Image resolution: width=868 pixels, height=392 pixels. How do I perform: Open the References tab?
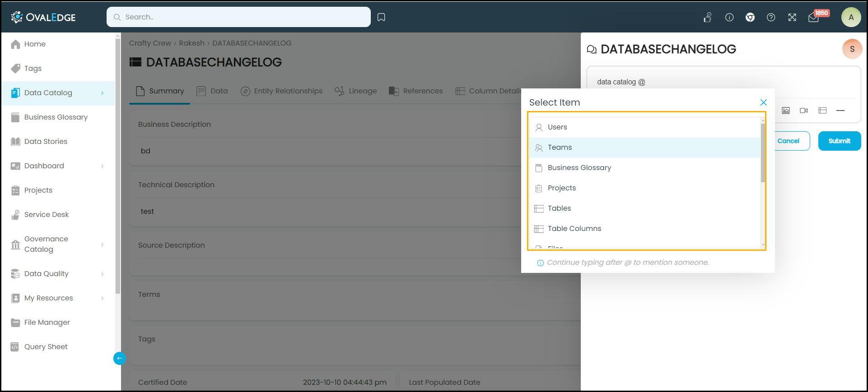click(x=416, y=91)
